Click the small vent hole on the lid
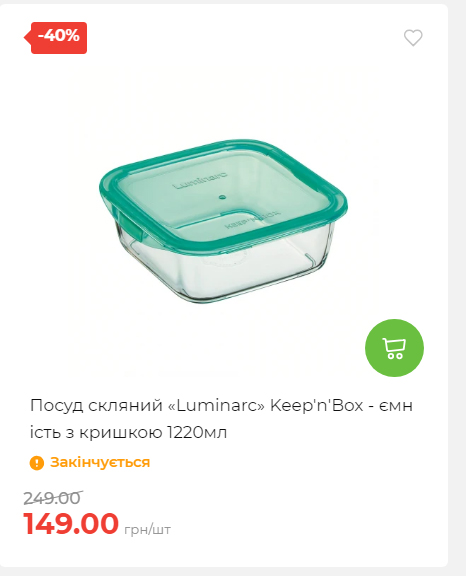The image size is (466, 576). pyautogui.click(x=222, y=197)
